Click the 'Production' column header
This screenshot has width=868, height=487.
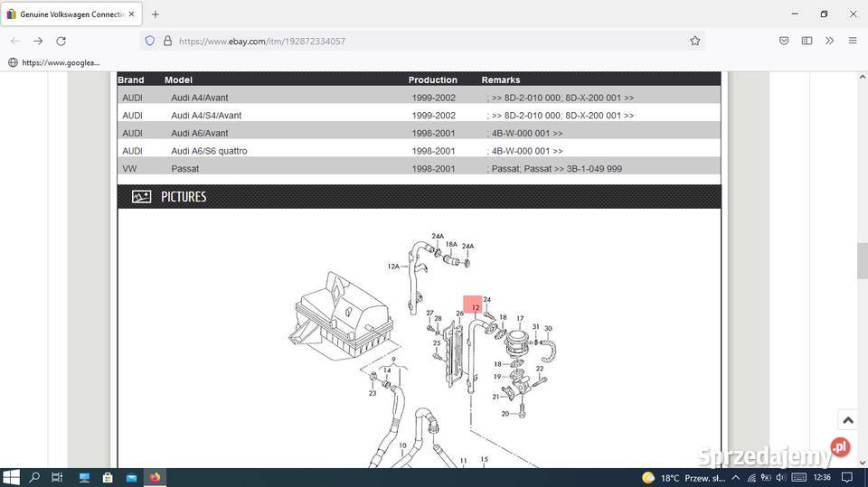[x=432, y=80]
